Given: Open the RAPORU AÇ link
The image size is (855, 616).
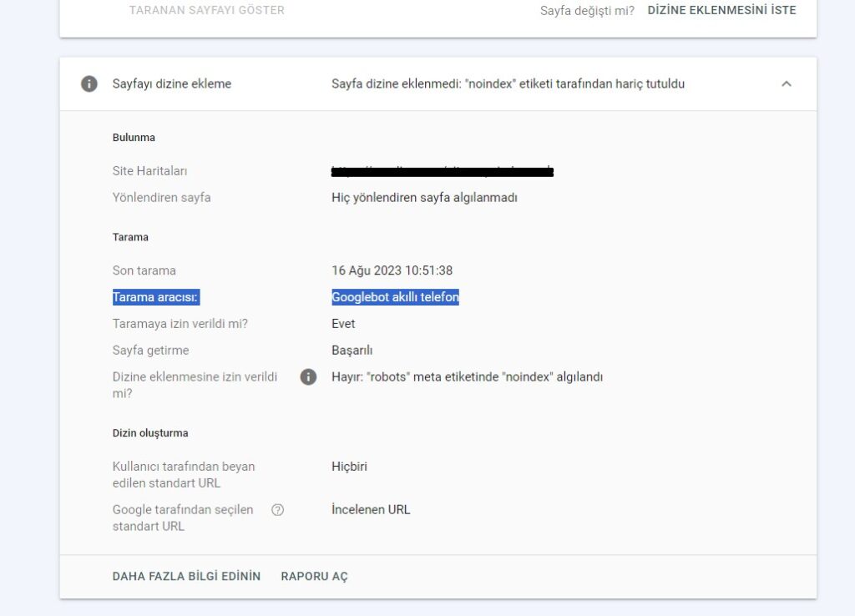Looking at the screenshot, I should click(313, 576).
